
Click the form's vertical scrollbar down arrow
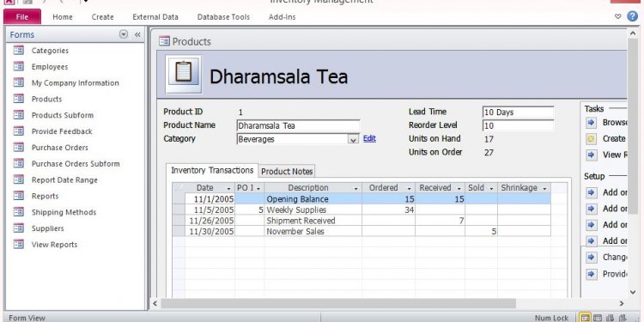(633, 292)
